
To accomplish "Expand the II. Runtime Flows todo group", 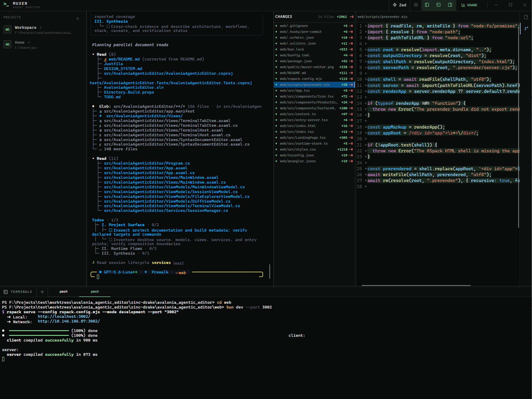I will click(x=129, y=249).
